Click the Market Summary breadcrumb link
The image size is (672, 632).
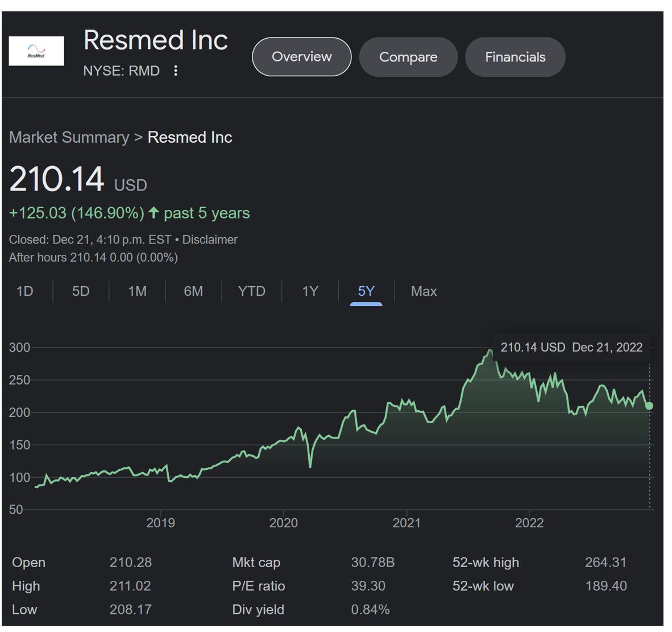pyautogui.click(x=69, y=137)
